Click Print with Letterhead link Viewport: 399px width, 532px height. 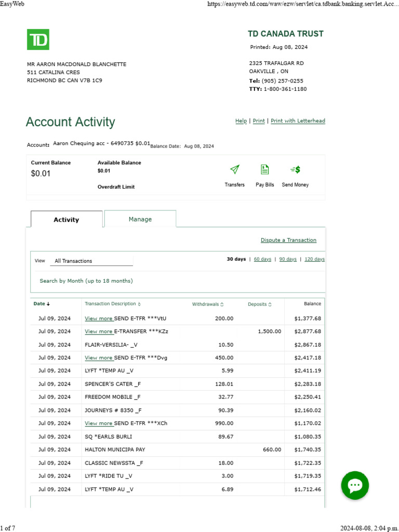tap(298, 121)
